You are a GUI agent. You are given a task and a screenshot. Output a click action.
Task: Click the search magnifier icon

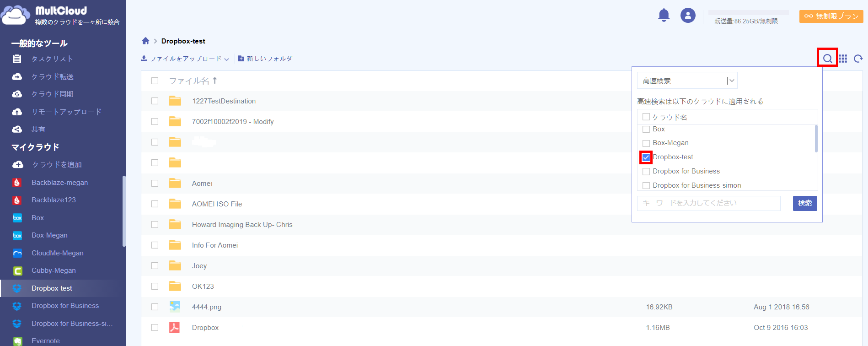point(827,58)
